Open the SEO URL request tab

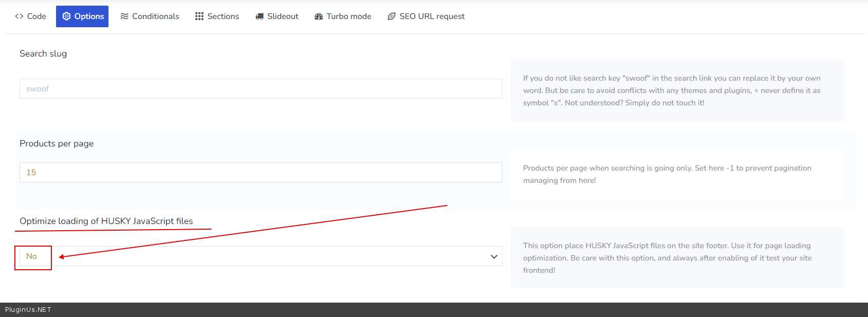click(432, 16)
